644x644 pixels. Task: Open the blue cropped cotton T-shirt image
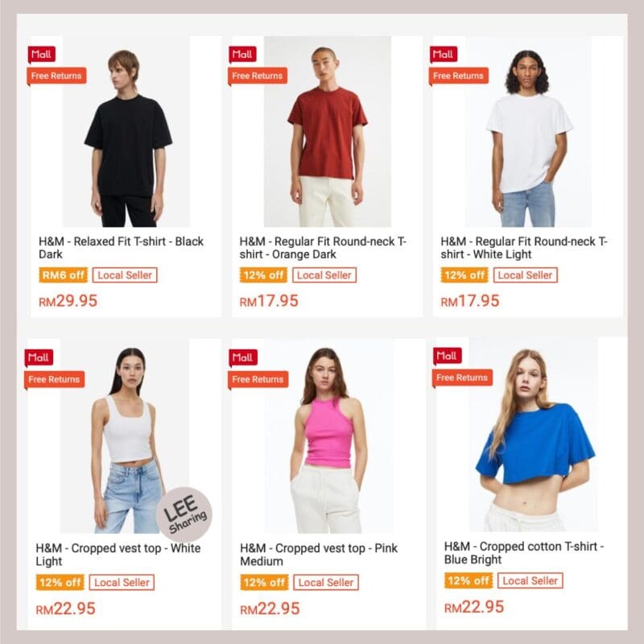pos(533,435)
